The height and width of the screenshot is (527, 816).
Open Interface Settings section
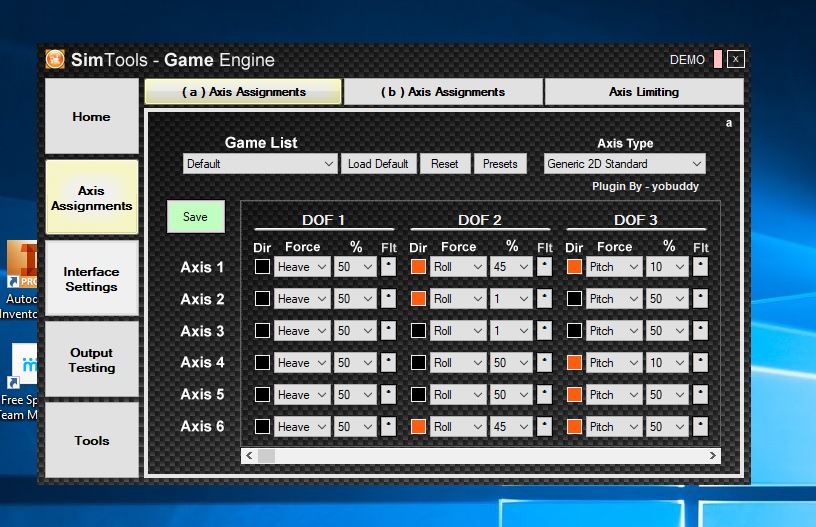[x=92, y=279]
